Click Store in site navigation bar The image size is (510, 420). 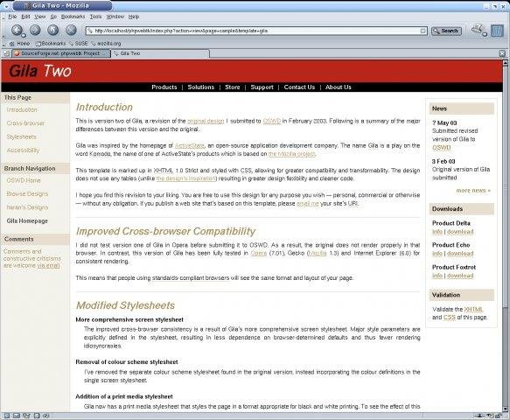click(232, 87)
